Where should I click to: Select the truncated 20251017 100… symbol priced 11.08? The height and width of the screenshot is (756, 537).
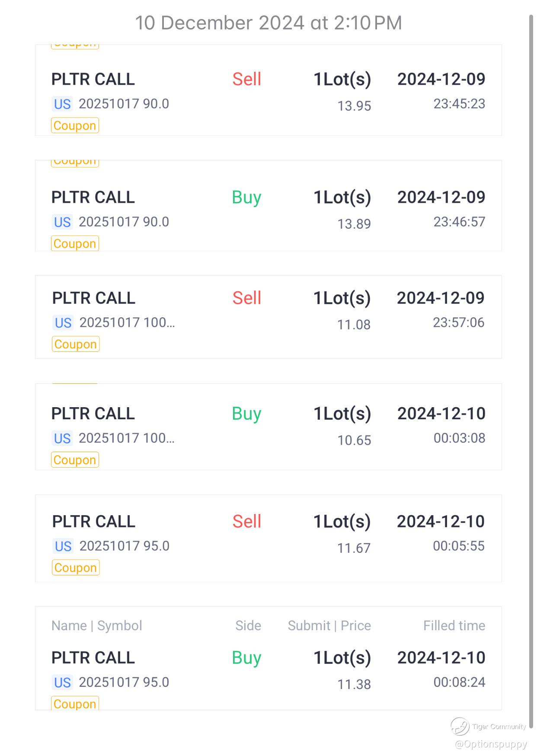click(x=127, y=322)
